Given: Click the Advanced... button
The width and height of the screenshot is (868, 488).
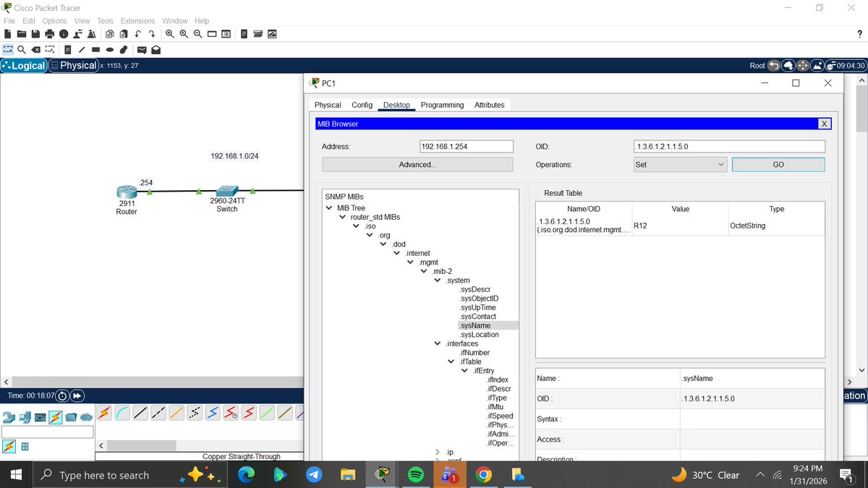Looking at the screenshot, I should pyautogui.click(x=417, y=165).
